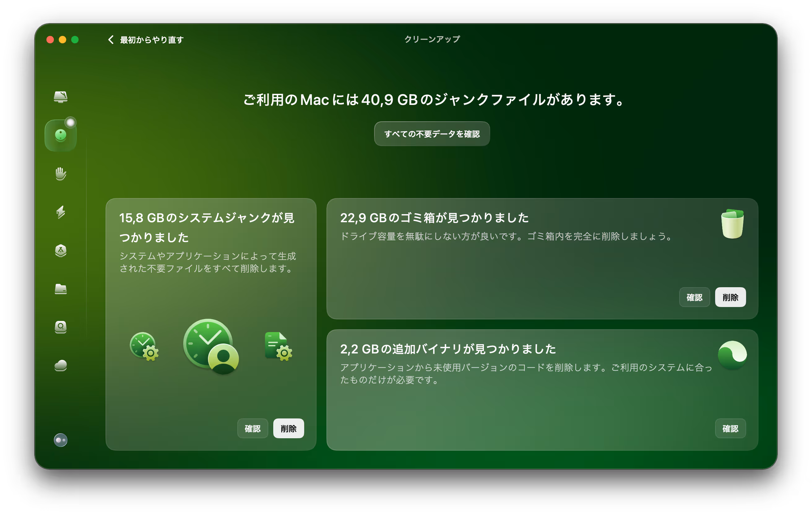Click the 40,9 GB junk files headline

pyautogui.click(x=434, y=100)
